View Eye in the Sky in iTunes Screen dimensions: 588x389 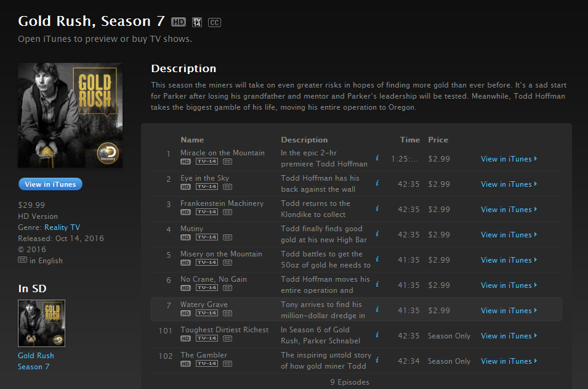[x=509, y=184]
